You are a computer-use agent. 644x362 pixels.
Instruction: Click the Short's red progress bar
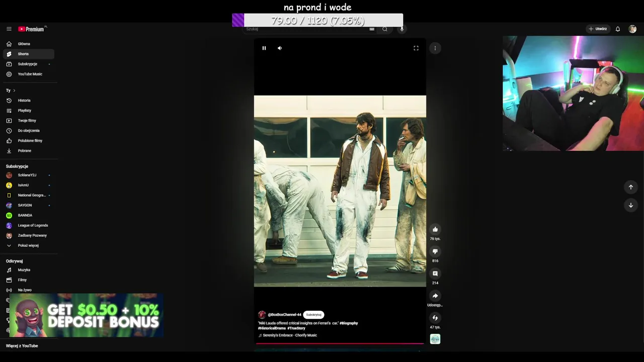click(x=340, y=344)
